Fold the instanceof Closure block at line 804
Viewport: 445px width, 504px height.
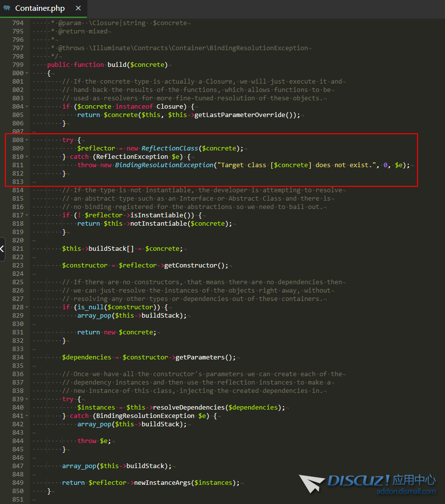(x=27, y=107)
